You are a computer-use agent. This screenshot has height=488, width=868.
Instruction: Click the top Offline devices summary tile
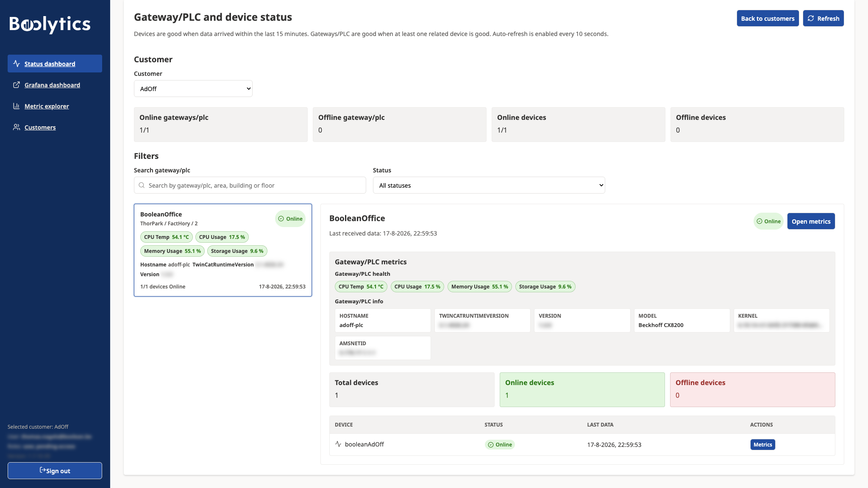pos(757,124)
